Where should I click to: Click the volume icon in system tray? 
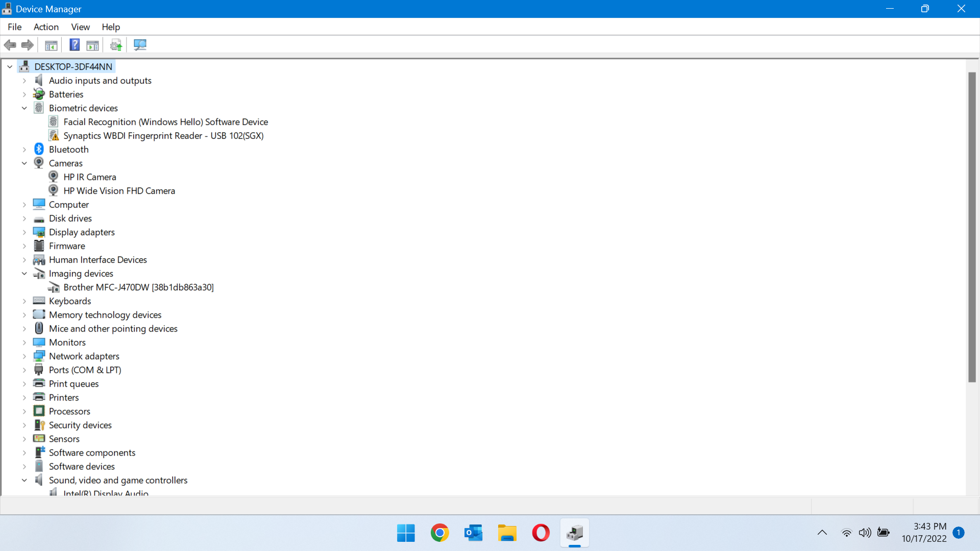pos(865,532)
